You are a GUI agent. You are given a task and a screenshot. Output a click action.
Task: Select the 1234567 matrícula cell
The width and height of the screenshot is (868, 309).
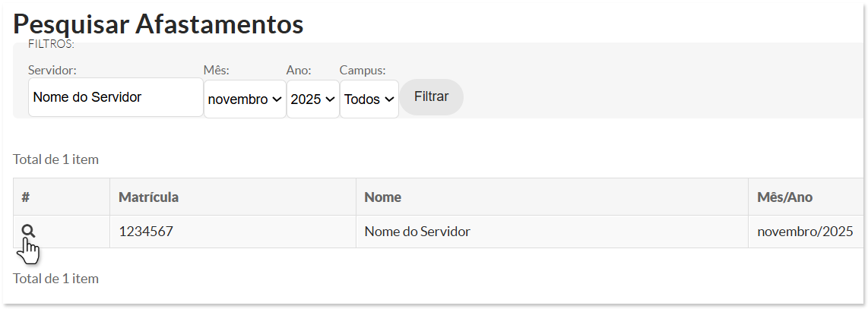[x=146, y=232]
